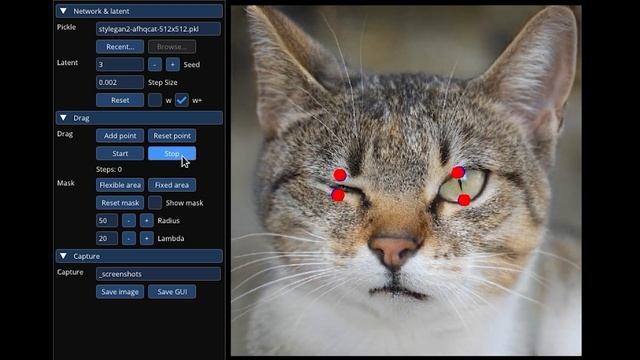Toggle the Show mask checkbox
Image resolution: width=640 pixels, height=360 pixels.
[155, 203]
